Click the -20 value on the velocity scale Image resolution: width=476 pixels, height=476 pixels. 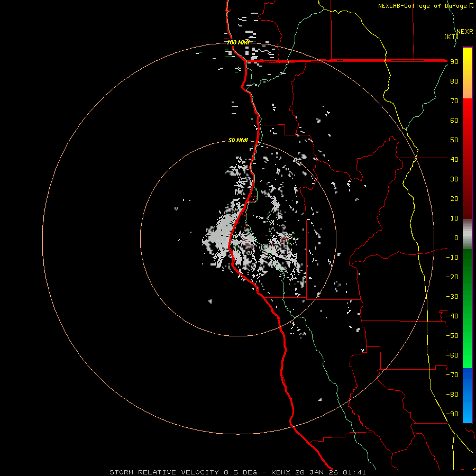[452, 277]
